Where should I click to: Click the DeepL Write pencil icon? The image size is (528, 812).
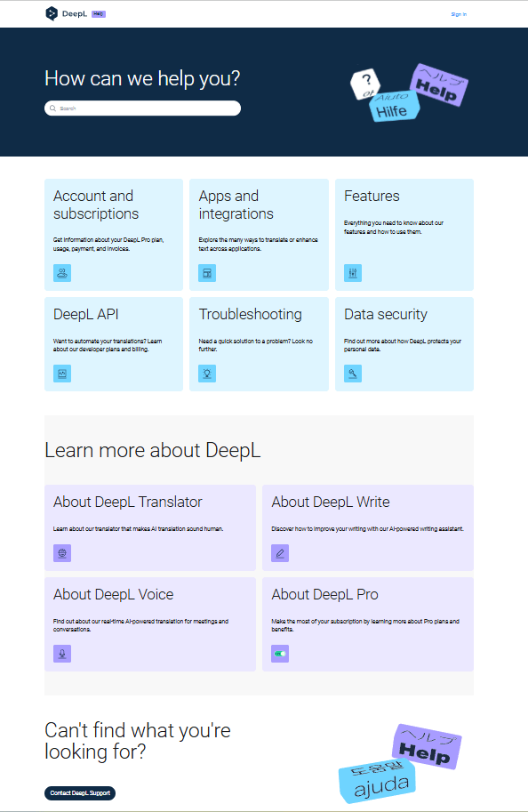tap(280, 553)
